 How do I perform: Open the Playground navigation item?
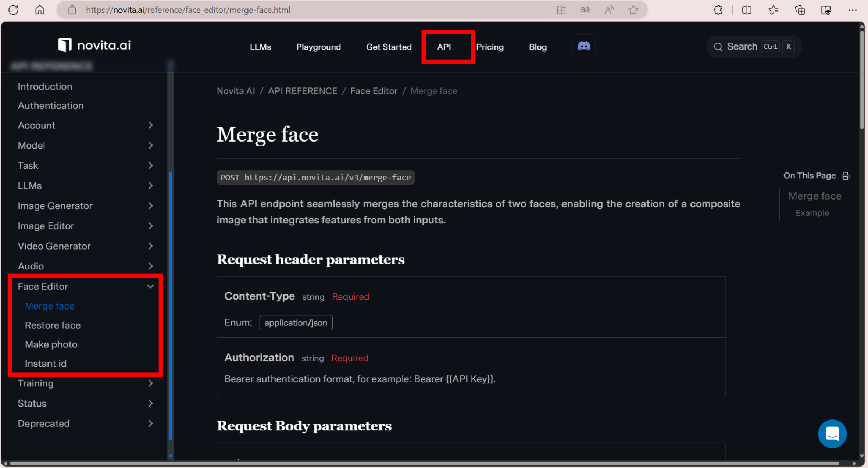[318, 47]
